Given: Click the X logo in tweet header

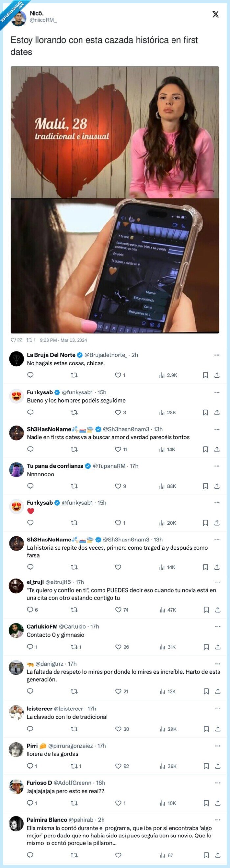Looking at the screenshot, I should [216, 14].
